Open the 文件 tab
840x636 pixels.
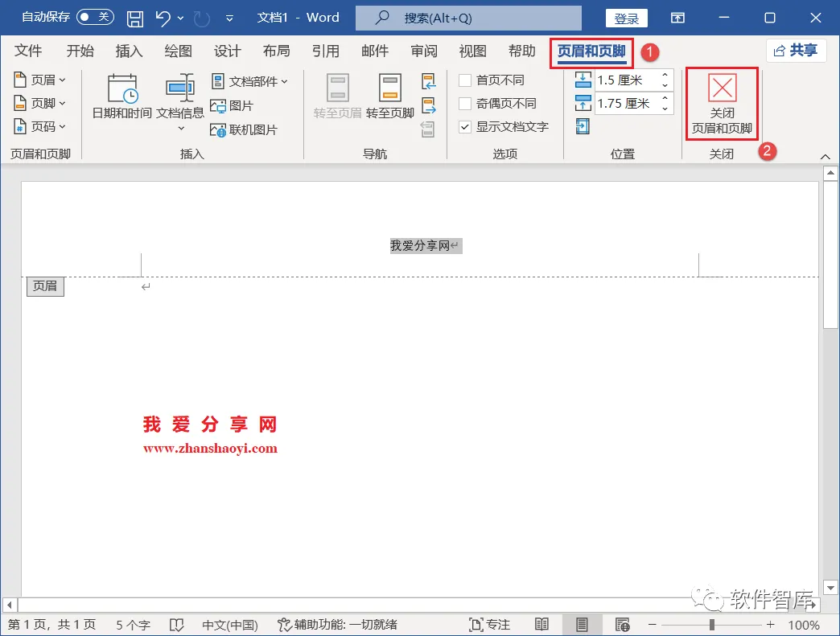tap(28, 51)
